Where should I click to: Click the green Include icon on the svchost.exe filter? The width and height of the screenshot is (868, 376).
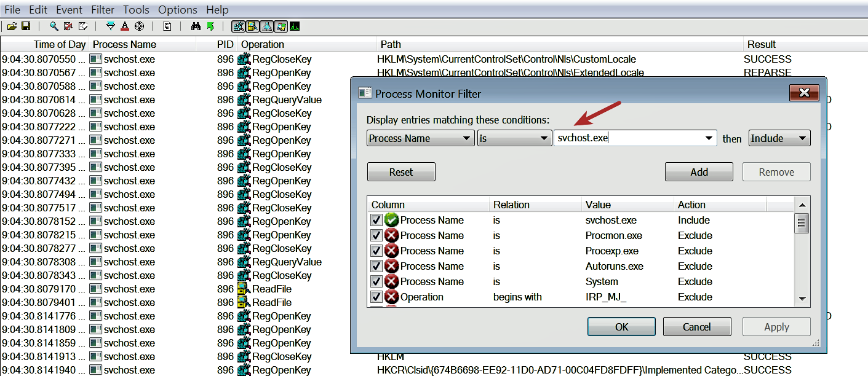click(x=391, y=220)
